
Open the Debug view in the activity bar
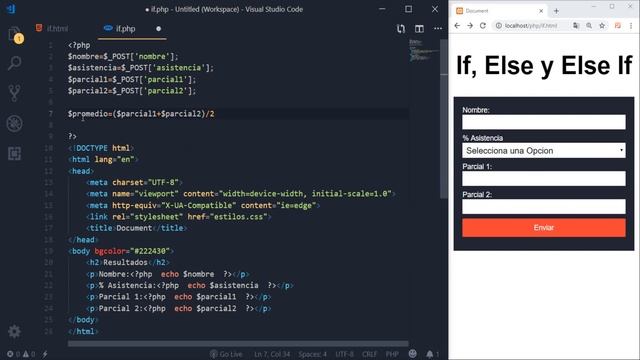[15, 123]
